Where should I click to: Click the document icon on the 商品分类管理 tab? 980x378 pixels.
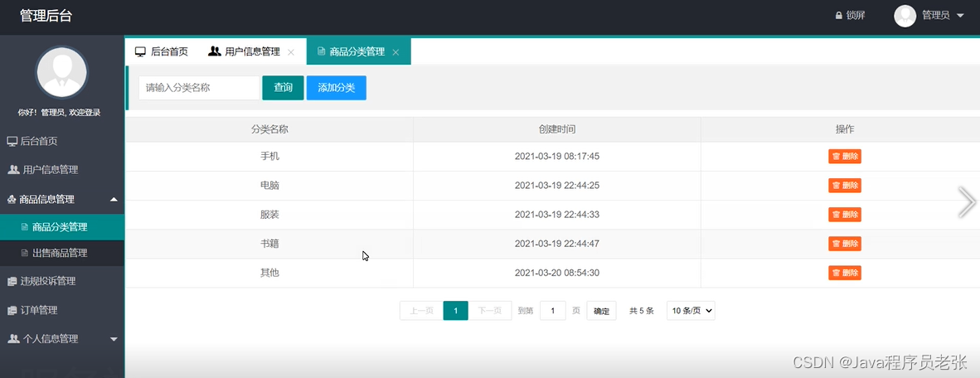(x=321, y=51)
